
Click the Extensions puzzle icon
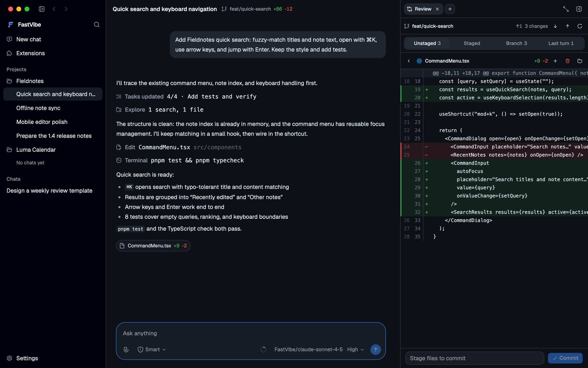click(x=9, y=53)
